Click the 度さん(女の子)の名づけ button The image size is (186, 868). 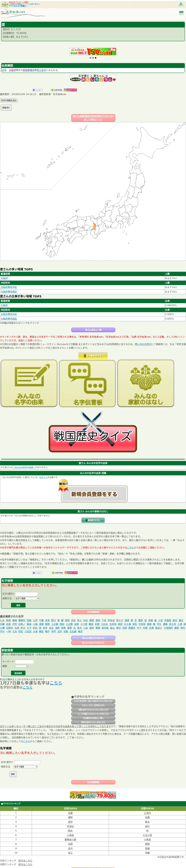(93, 643)
